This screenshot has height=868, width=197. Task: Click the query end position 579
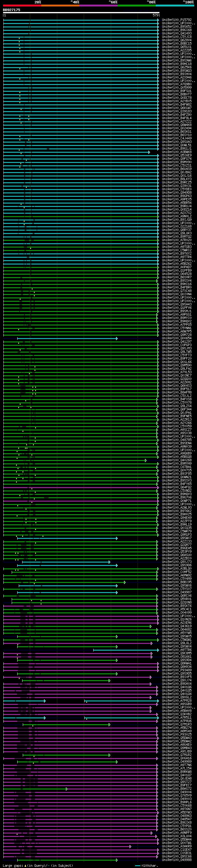click(155, 15)
